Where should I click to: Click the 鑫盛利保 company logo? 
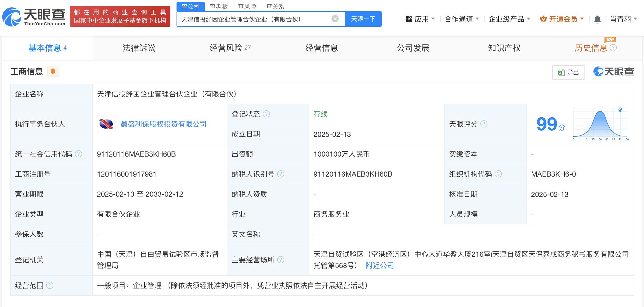(106, 124)
